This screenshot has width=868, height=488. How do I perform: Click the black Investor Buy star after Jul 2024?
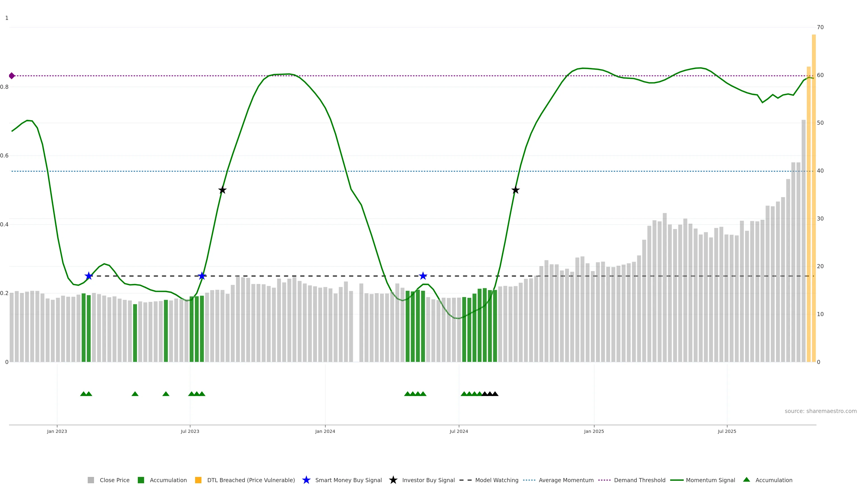(x=515, y=190)
